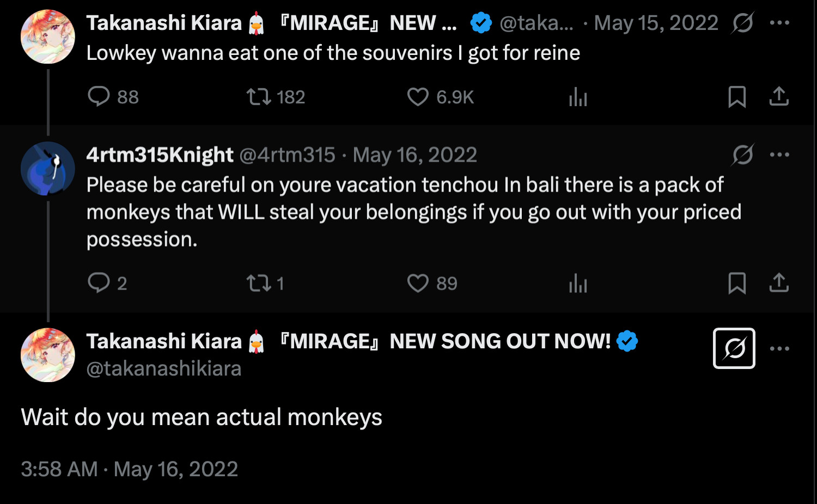Viewport: 817px width, 504px height.
Task: Reply to Kiara's souvenirs tweet
Action: point(99,97)
